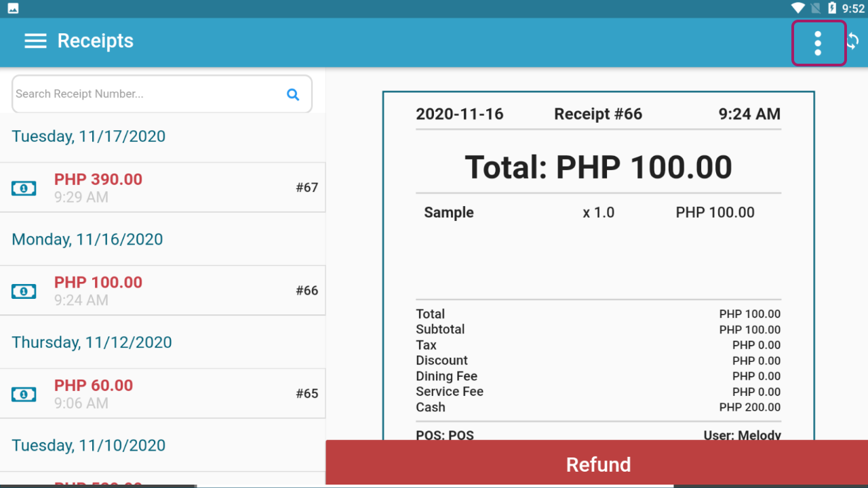This screenshot has height=488, width=868.
Task: Select the PHP 100.00 receipt in list
Action: coord(163,291)
